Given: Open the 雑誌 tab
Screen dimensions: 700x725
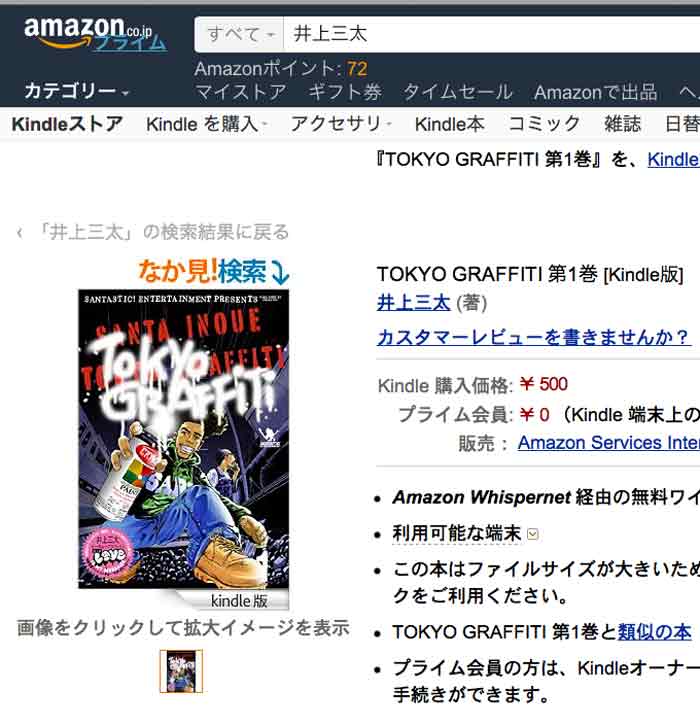Looking at the screenshot, I should pos(622,124).
